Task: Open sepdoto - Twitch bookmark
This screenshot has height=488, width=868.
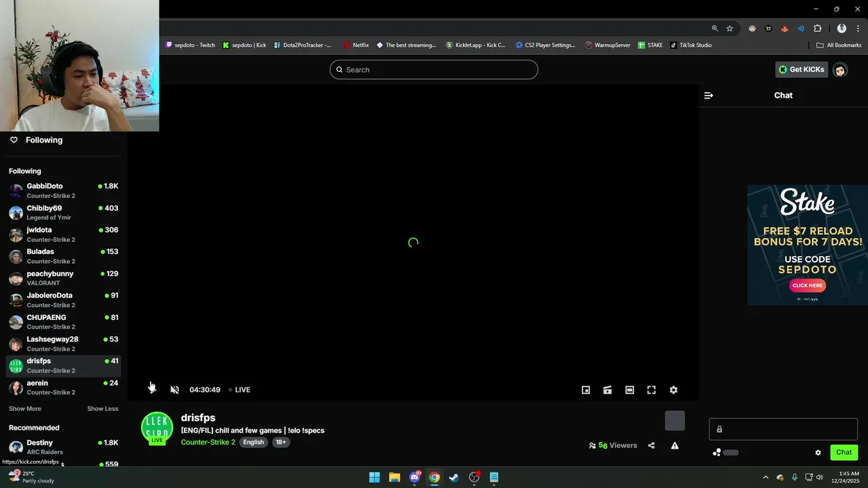Action: point(191,45)
